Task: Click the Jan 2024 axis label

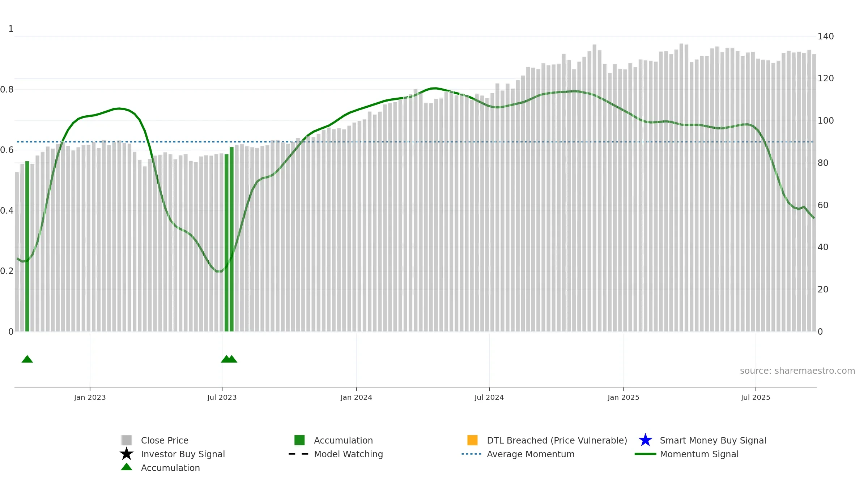Action: coord(356,397)
